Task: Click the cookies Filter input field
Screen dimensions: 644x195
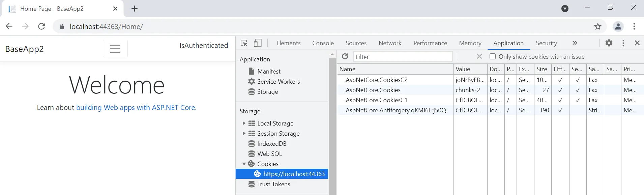Action: click(403, 57)
